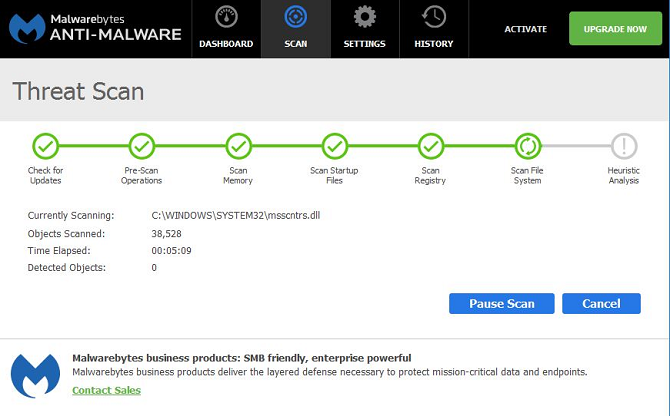
Task: Click the Threat Scan heading
Action: pos(79,91)
